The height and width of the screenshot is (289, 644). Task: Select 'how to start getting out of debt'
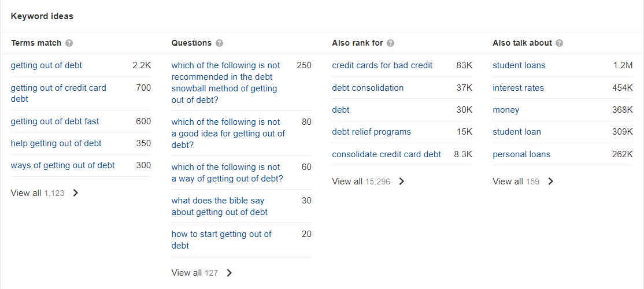(221, 240)
